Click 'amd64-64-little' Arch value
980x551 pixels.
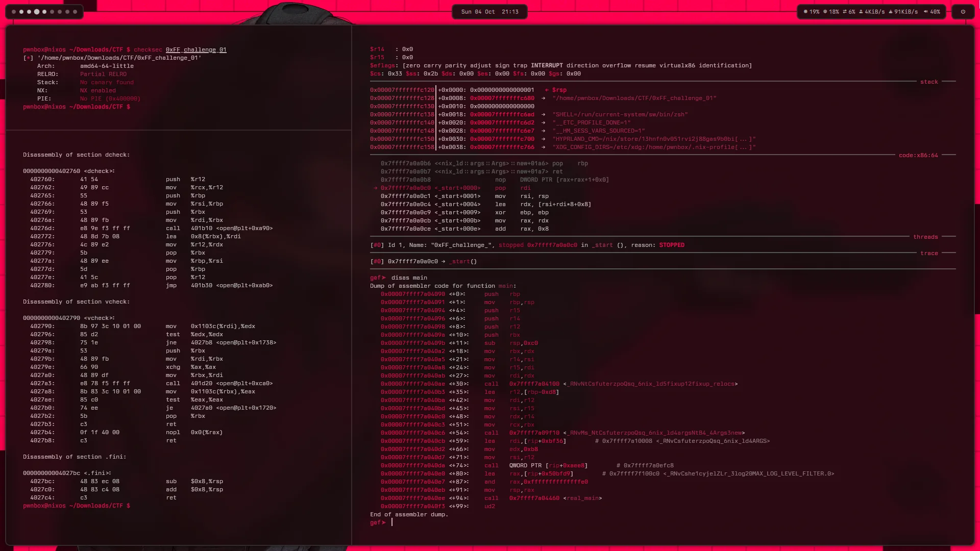tap(107, 66)
